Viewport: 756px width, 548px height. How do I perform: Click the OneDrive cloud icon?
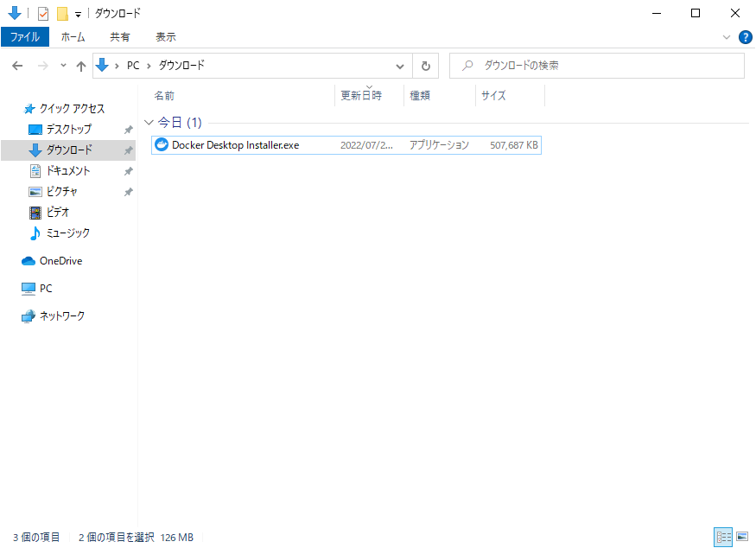click(x=29, y=261)
